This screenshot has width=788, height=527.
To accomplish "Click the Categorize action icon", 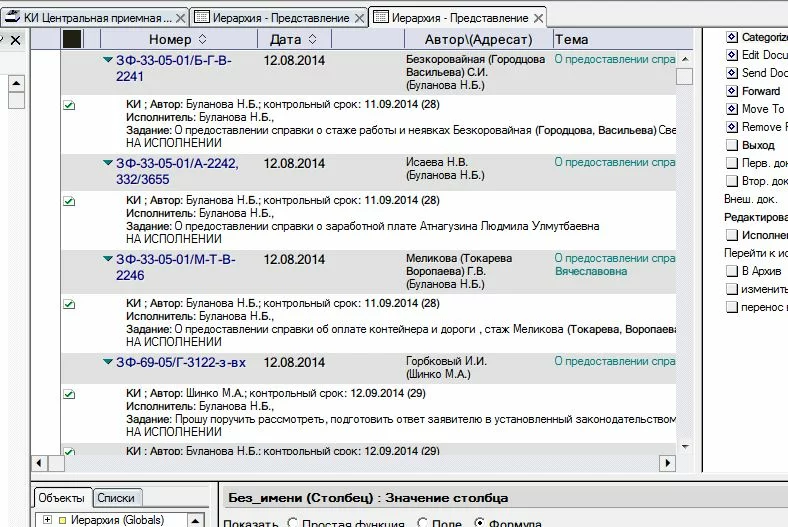I will [732, 37].
